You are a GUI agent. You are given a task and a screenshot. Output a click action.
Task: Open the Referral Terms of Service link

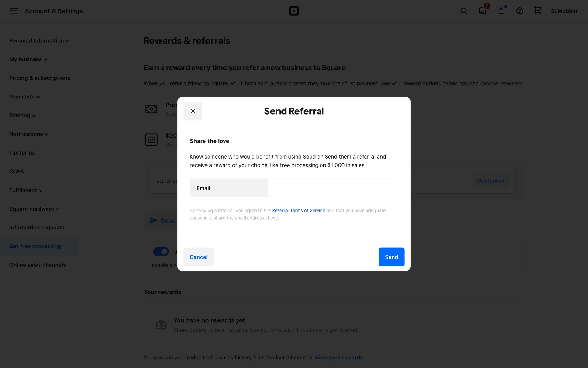[298, 210]
